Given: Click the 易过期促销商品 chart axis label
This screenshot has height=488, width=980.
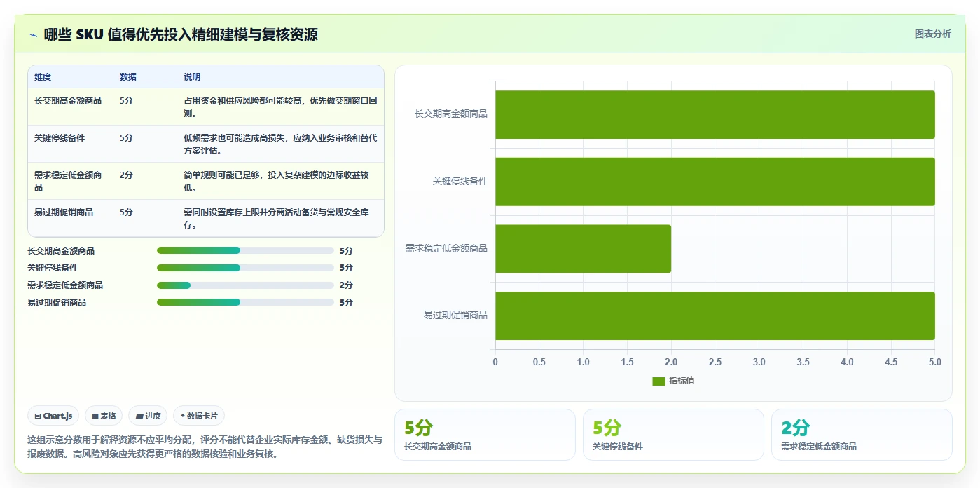Looking at the screenshot, I should 455,316.
